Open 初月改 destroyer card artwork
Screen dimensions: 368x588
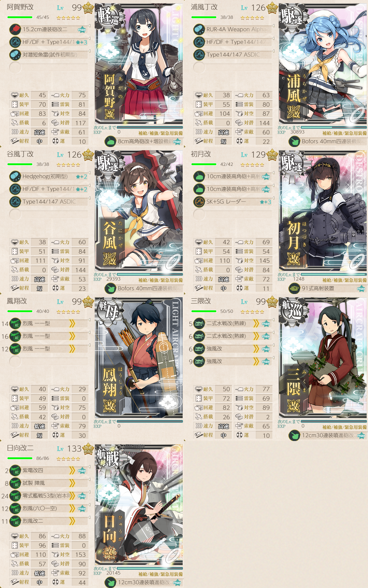[323, 211]
